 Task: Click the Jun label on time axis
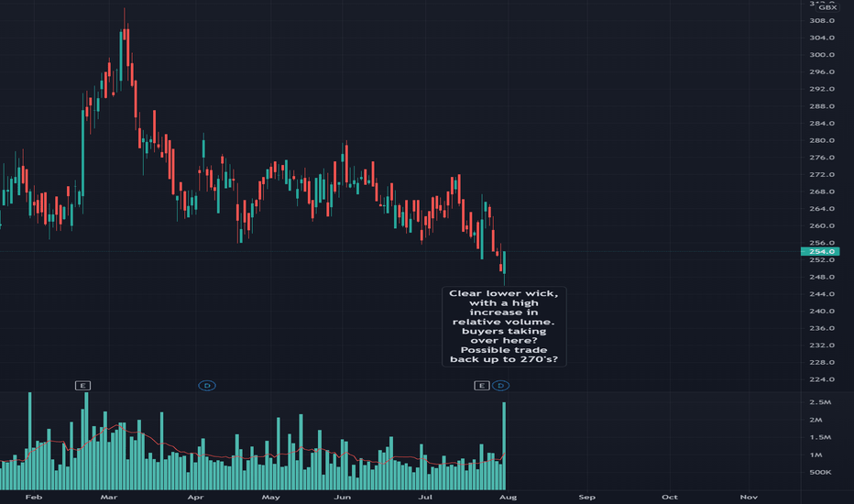tap(342, 497)
